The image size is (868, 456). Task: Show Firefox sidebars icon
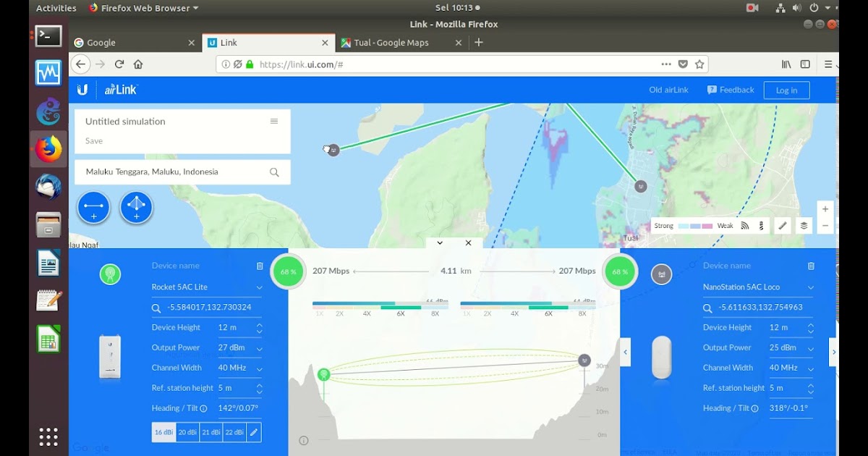[x=805, y=64]
